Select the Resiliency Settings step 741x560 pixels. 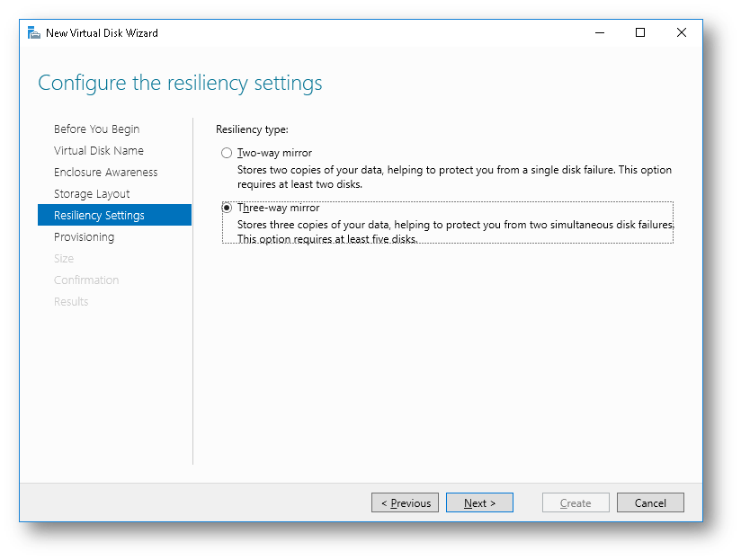[101, 215]
